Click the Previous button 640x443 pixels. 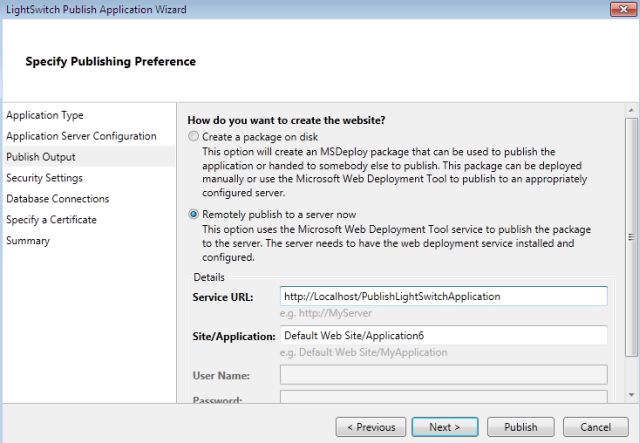coord(371,427)
